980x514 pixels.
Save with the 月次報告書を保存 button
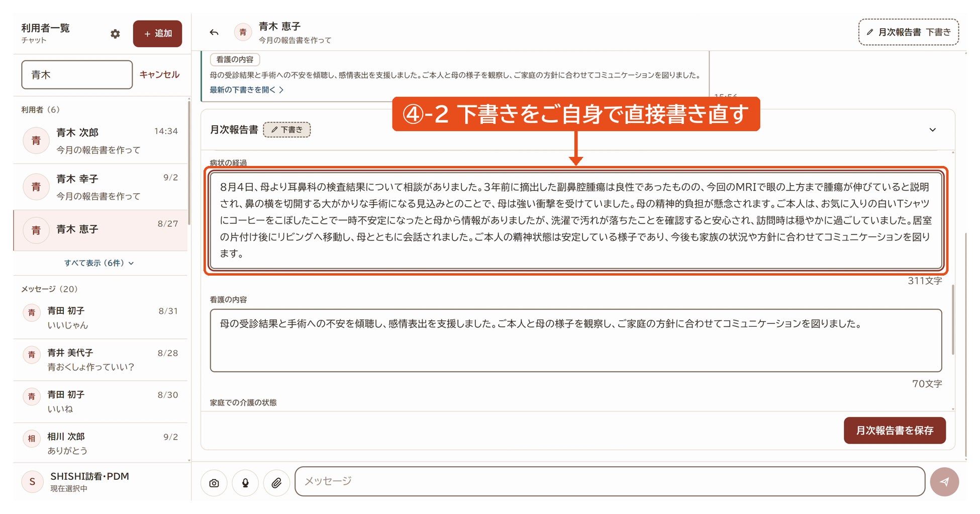coord(895,431)
